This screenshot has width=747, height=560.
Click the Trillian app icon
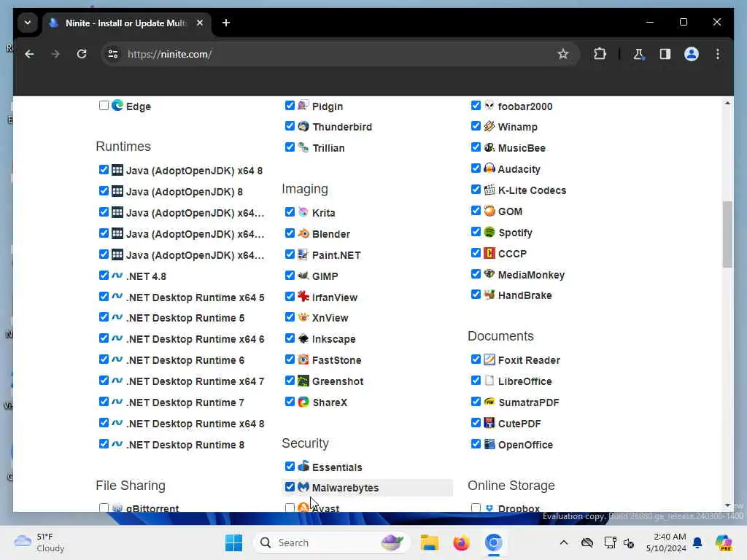coord(303,147)
